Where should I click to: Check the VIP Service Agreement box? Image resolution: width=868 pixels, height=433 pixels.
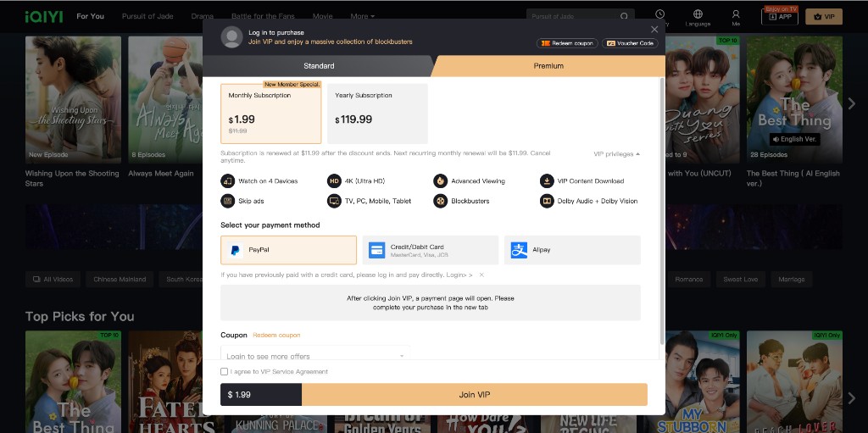tap(224, 371)
